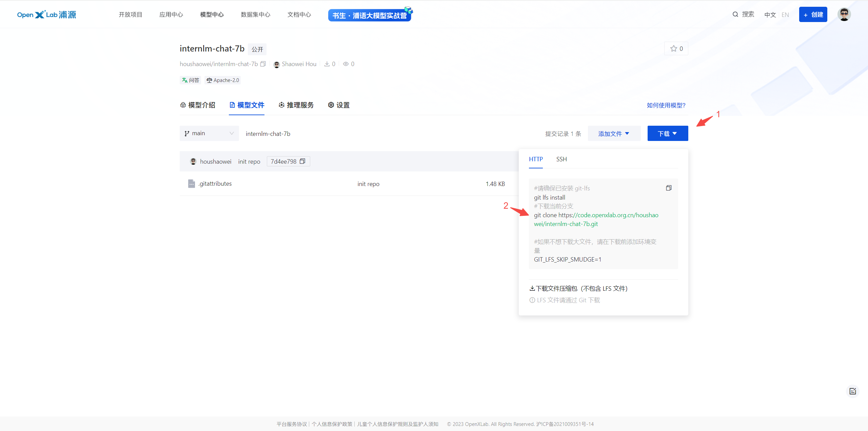Open the 添加文件 dropdown
Viewport: 868px width, 431px height.
[x=614, y=134]
